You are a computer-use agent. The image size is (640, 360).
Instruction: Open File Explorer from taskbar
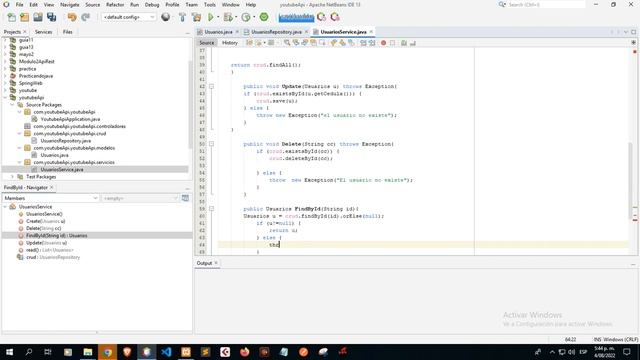pos(88,352)
